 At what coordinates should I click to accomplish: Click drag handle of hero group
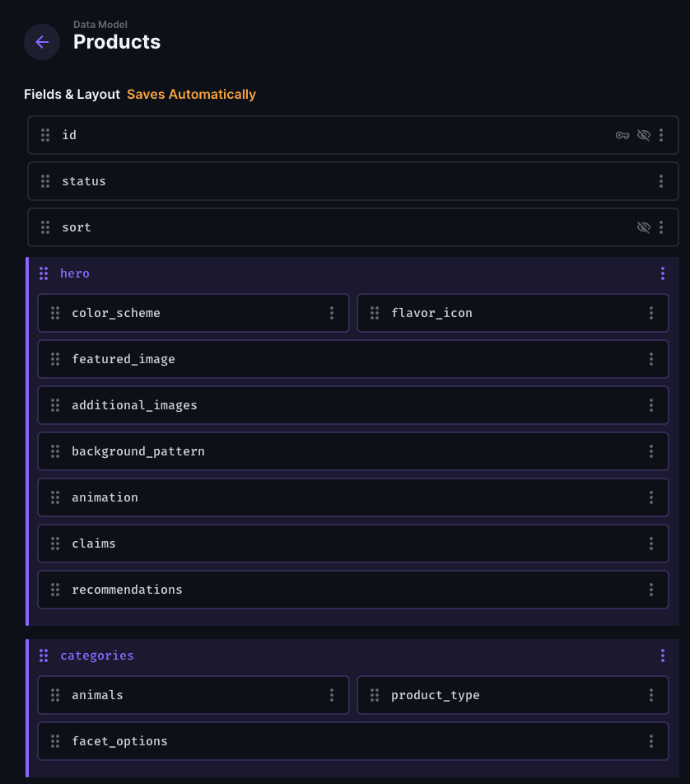pyautogui.click(x=44, y=273)
